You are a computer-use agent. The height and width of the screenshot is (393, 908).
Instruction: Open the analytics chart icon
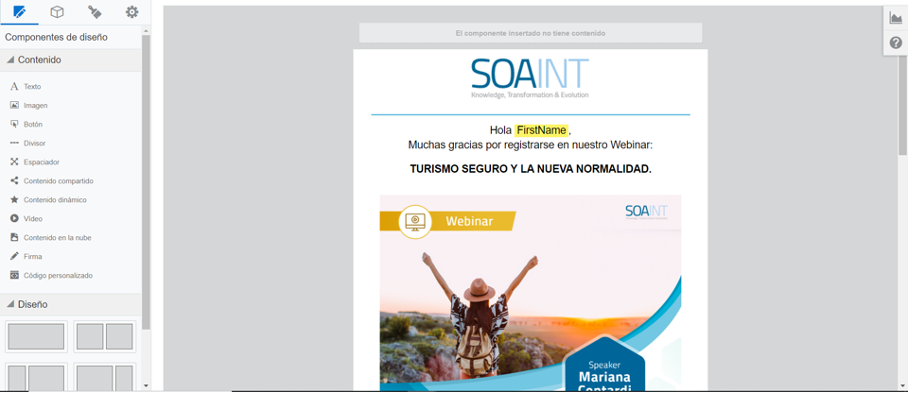(x=896, y=19)
